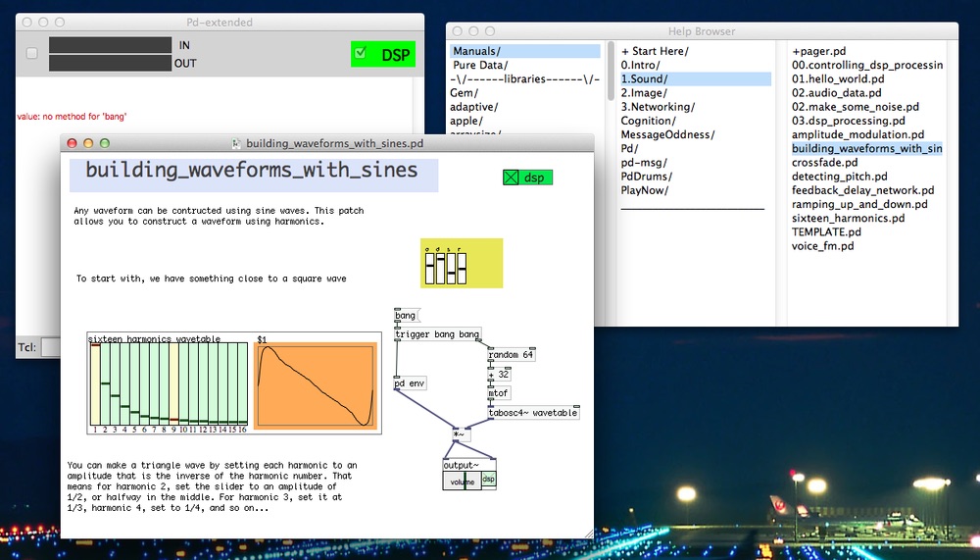Select 00.controlling_dsp_processing file
This screenshot has width=980, height=560.
(867, 65)
